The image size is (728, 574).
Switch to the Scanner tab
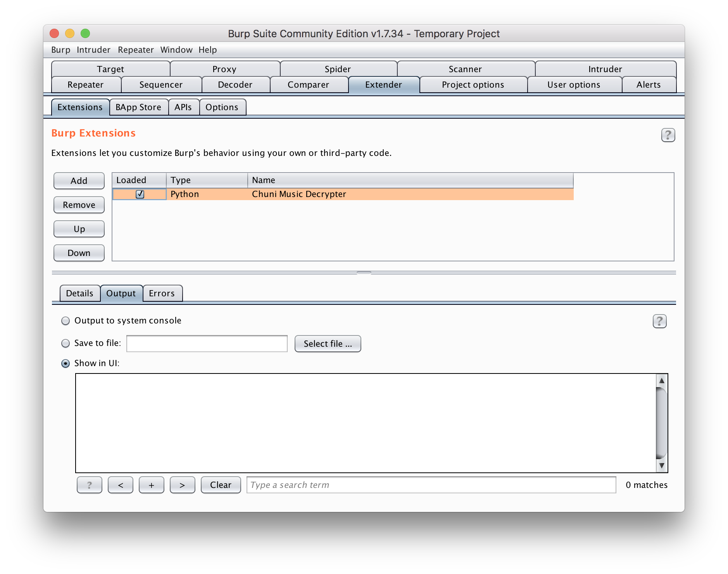click(x=465, y=69)
